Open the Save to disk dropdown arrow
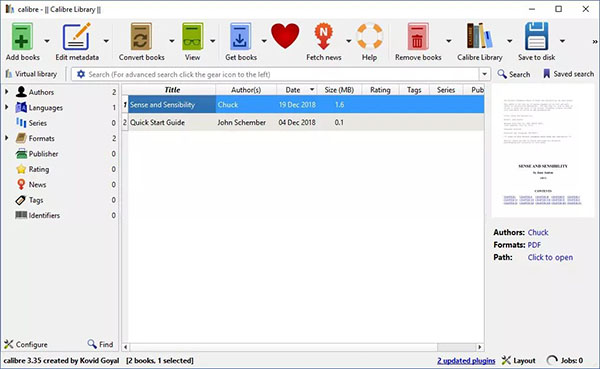The width and height of the screenshot is (600, 369). [x=562, y=41]
